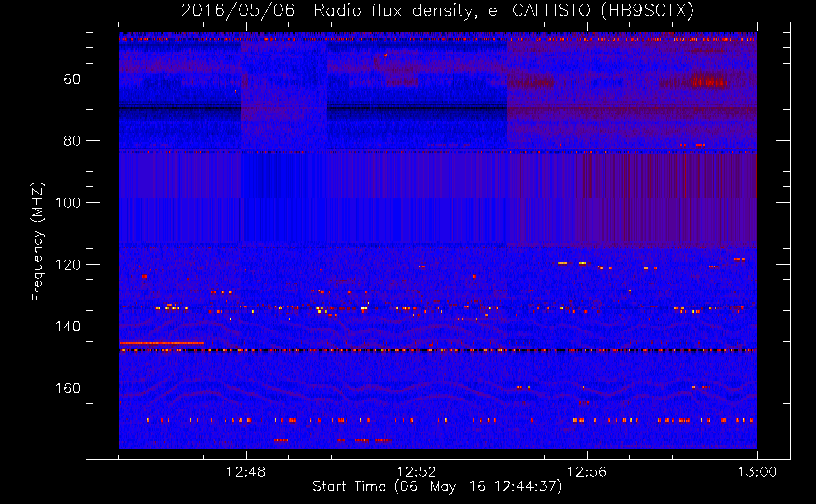The width and height of the screenshot is (816, 504).
Task: Click the 60 frequency tick label
Action: coord(73,79)
